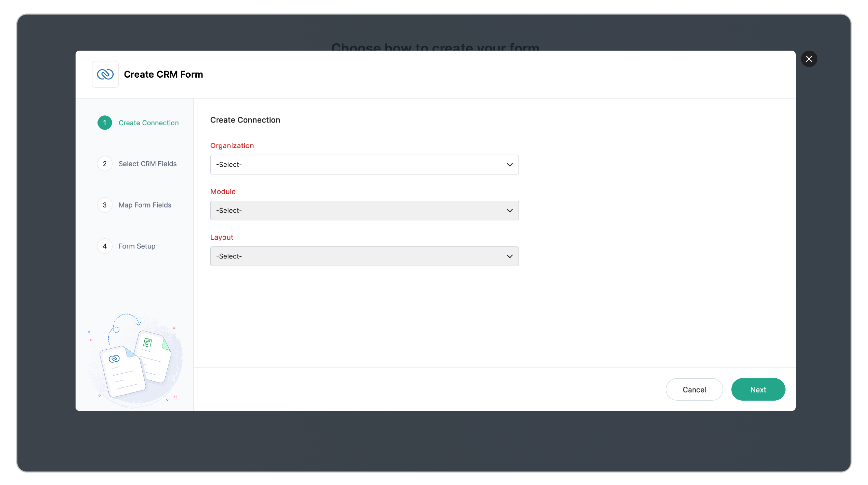Close the dialog with the X button

tap(809, 59)
